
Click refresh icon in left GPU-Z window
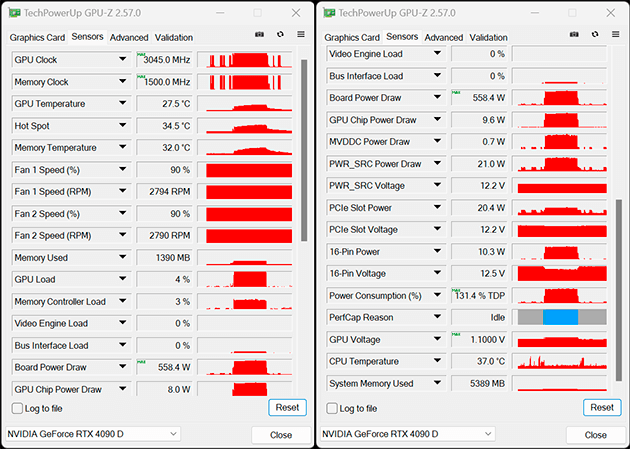280,35
